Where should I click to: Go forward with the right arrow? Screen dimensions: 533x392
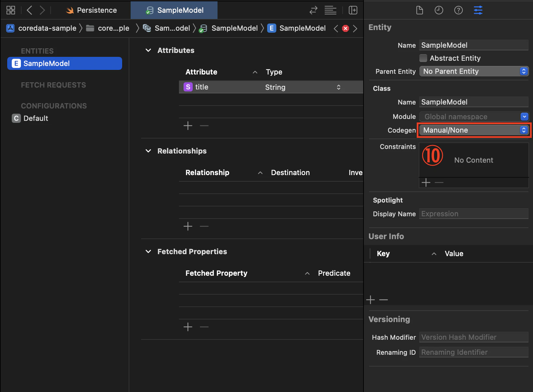(x=42, y=10)
